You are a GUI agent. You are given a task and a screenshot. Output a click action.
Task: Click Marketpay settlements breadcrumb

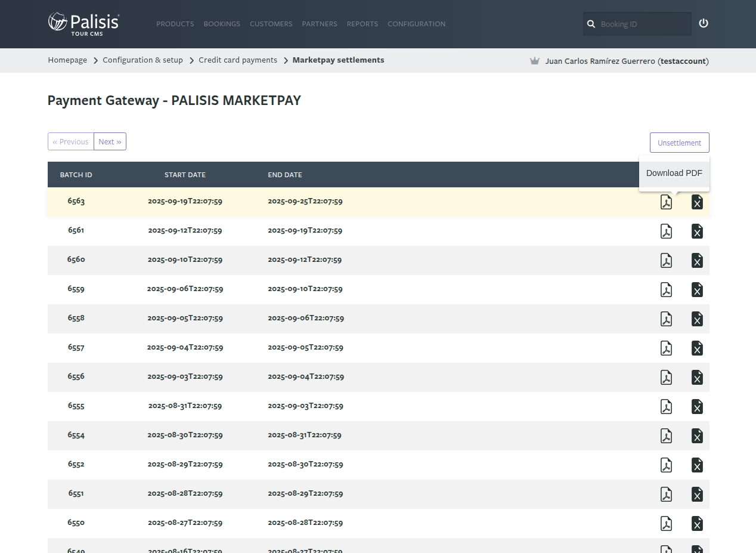coord(338,60)
